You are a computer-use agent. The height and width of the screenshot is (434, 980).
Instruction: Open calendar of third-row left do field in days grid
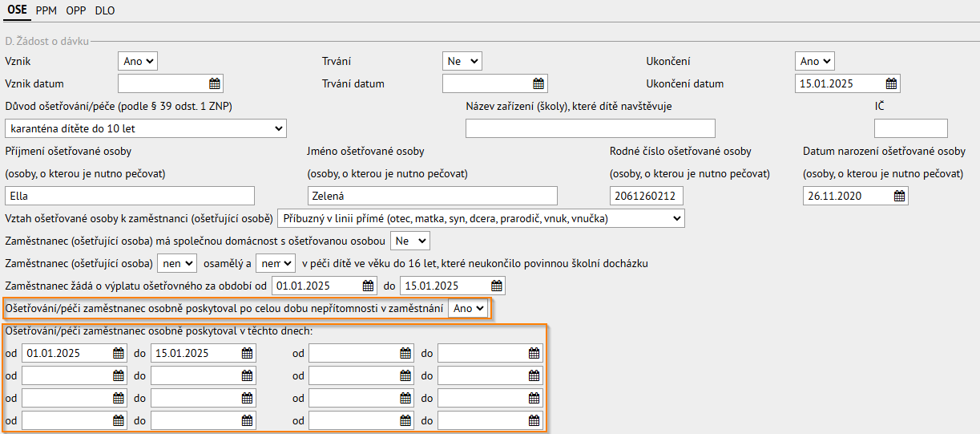coord(248,398)
